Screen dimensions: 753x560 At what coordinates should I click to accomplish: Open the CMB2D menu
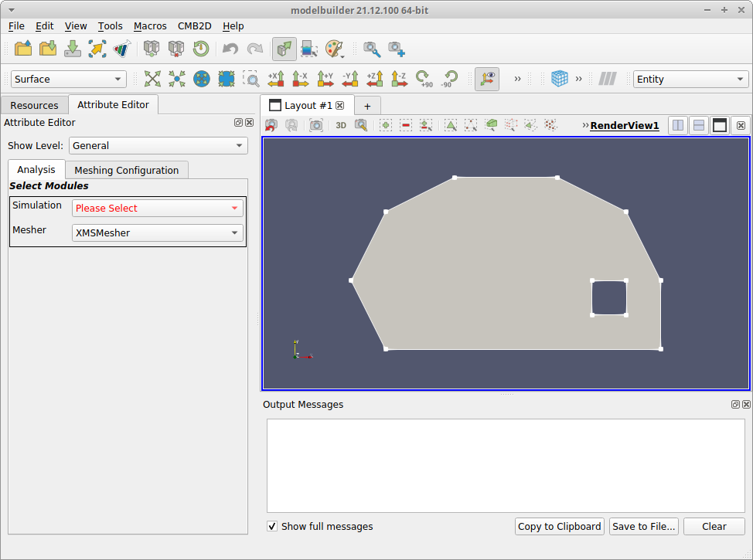pyautogui.click(x=195, y=26)
